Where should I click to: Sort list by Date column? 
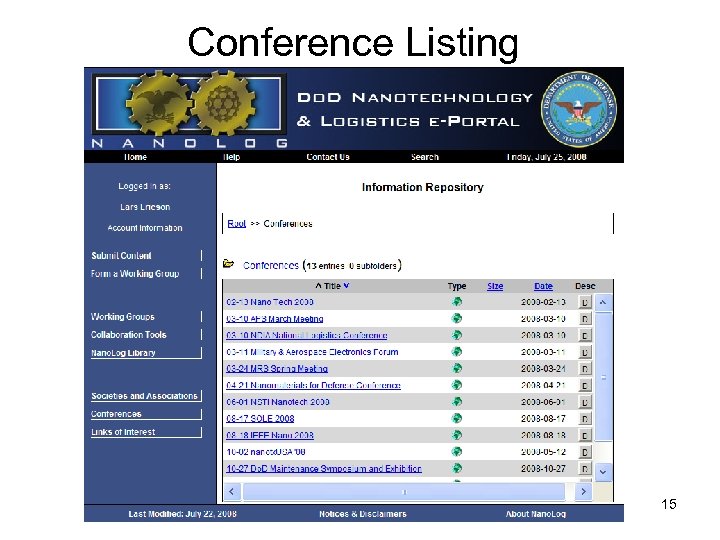tap(543, 286)
